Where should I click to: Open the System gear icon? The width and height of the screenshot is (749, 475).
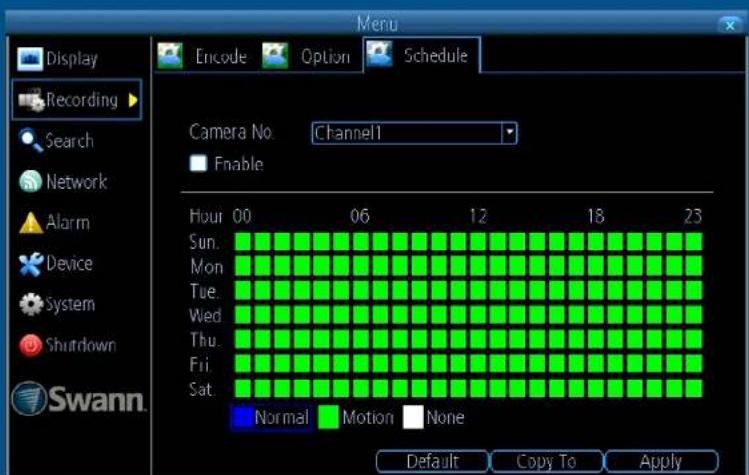coord(31,304)
